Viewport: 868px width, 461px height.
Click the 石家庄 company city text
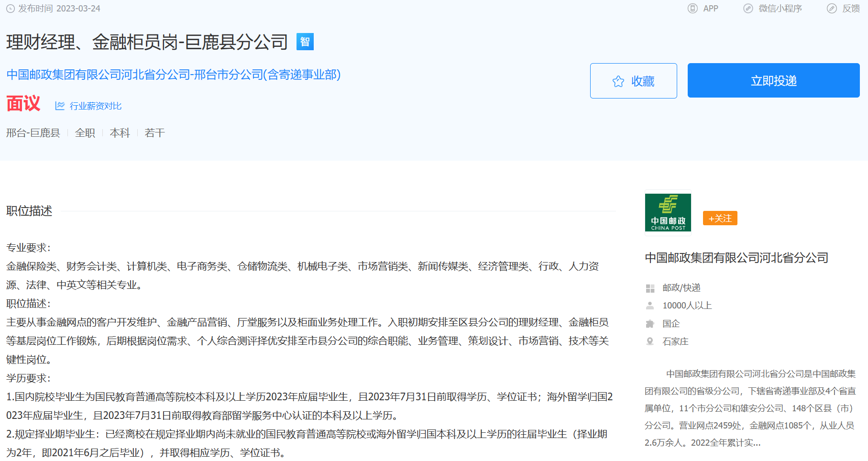[676, 341]
